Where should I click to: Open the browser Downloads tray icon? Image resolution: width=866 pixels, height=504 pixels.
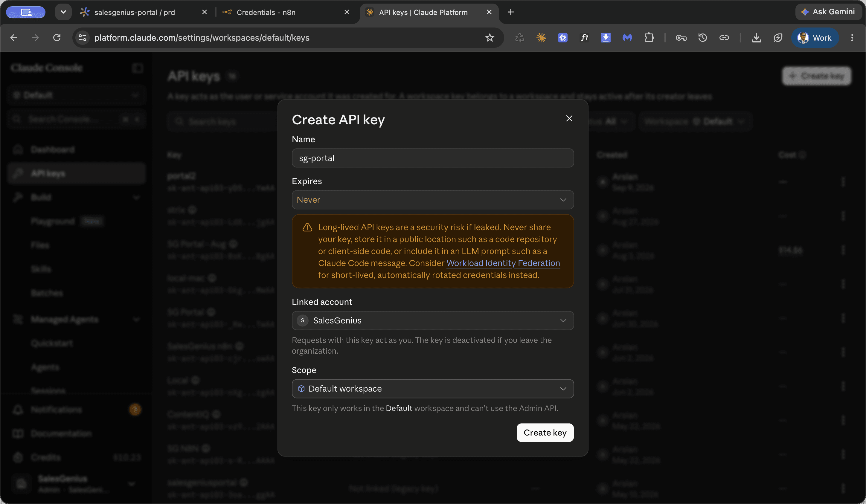coord(756,38)
